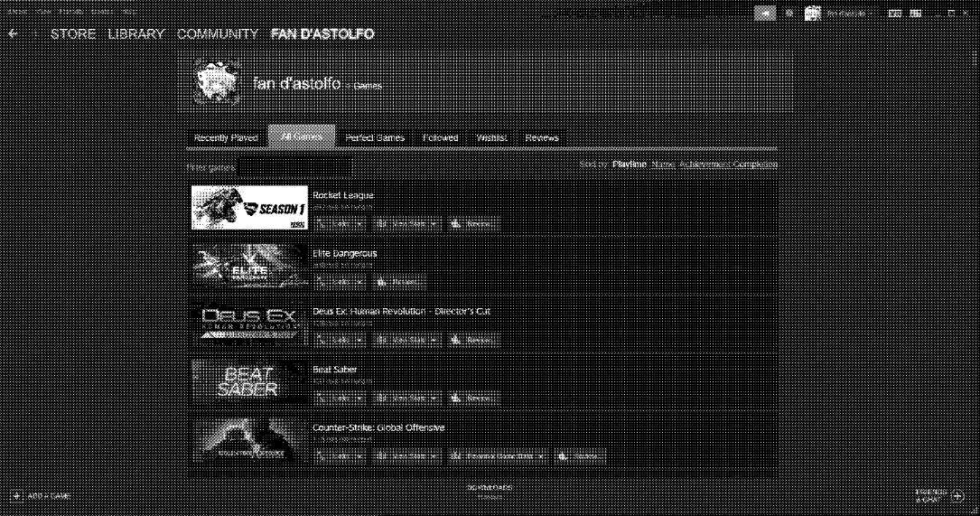Screen dimensions: 980x516
Task: Click the Beat Saber game thumbnail
Action: 248,382
